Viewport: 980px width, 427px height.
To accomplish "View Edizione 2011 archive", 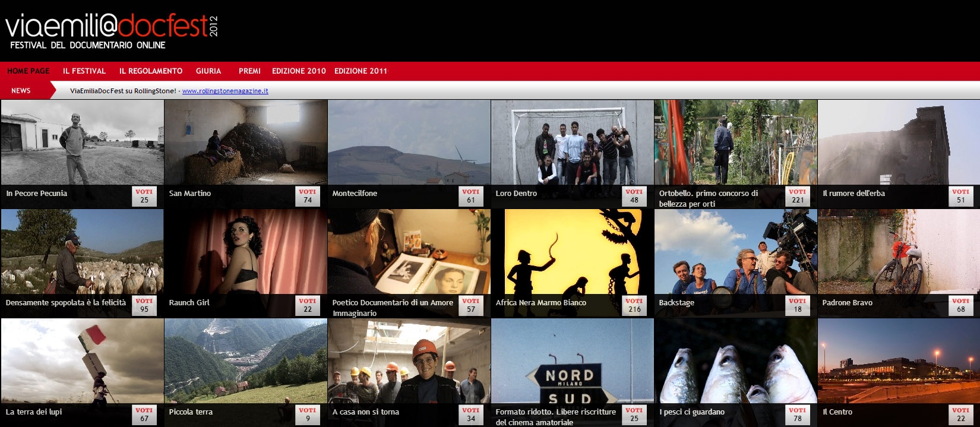I will click(361, 71).
